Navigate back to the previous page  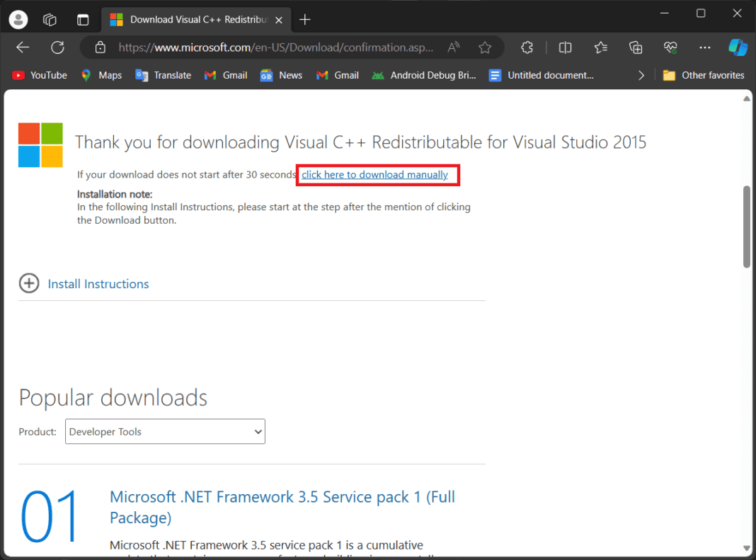click(x=22, y=47)
